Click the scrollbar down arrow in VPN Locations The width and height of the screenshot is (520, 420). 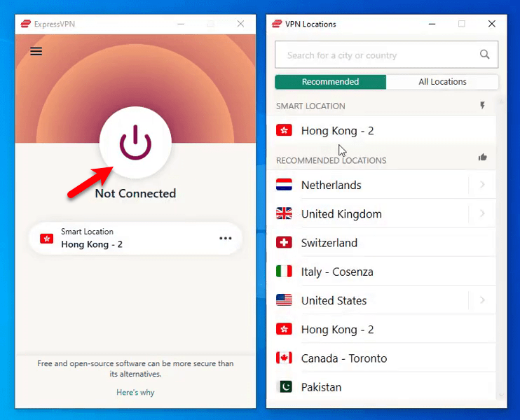[x=501, y=395]
